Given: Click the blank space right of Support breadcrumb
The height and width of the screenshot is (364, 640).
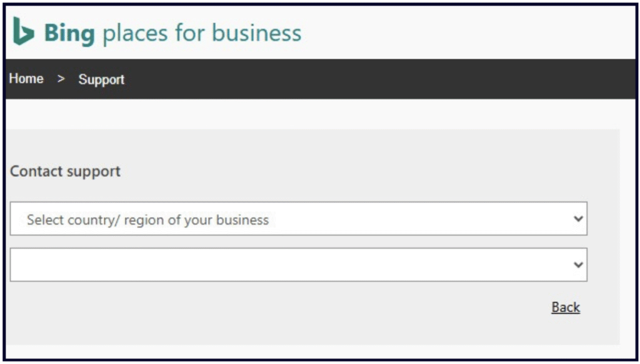Looking at the screenshot, I should (x=250, y=79).
